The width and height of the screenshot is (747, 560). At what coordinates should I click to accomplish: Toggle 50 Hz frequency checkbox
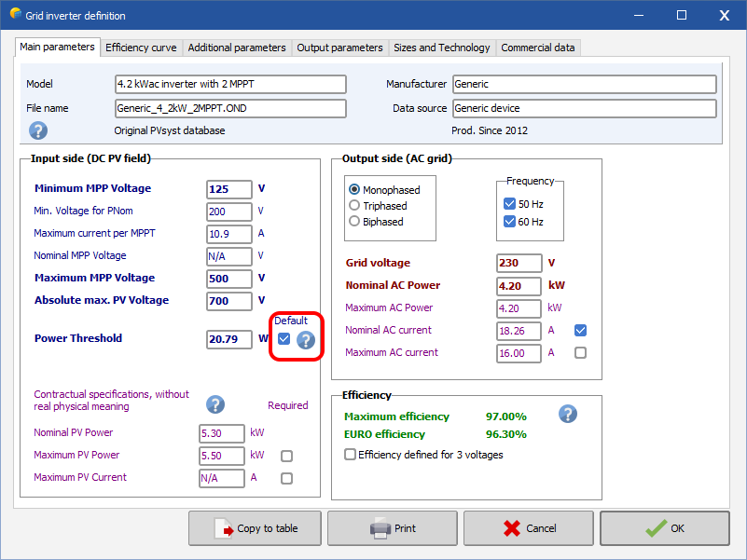click(509, 204)
